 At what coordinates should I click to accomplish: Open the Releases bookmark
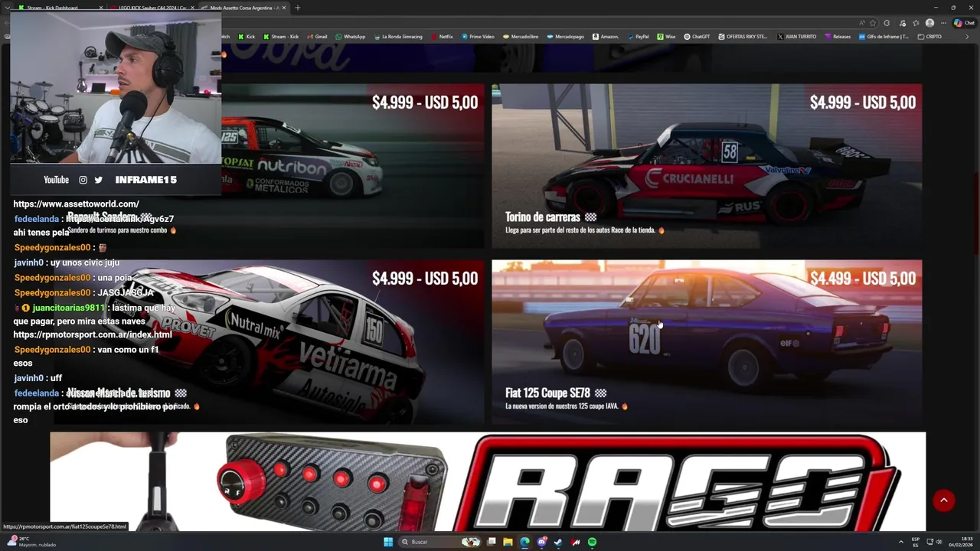(x=838, y=37)
